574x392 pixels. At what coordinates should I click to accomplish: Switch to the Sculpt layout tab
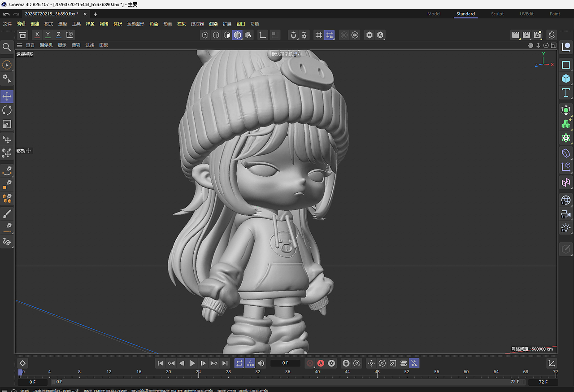[497, 14]
